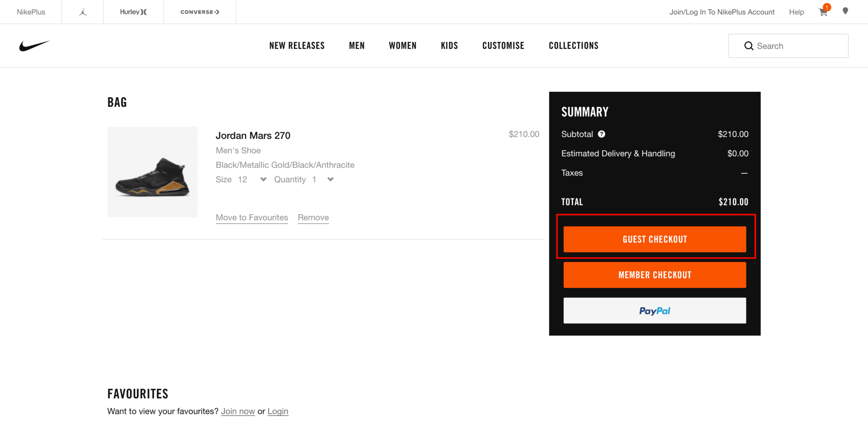Click the Men's Shoe description text
The width and height of the screenshot is (868, 434).
point(238,151)
